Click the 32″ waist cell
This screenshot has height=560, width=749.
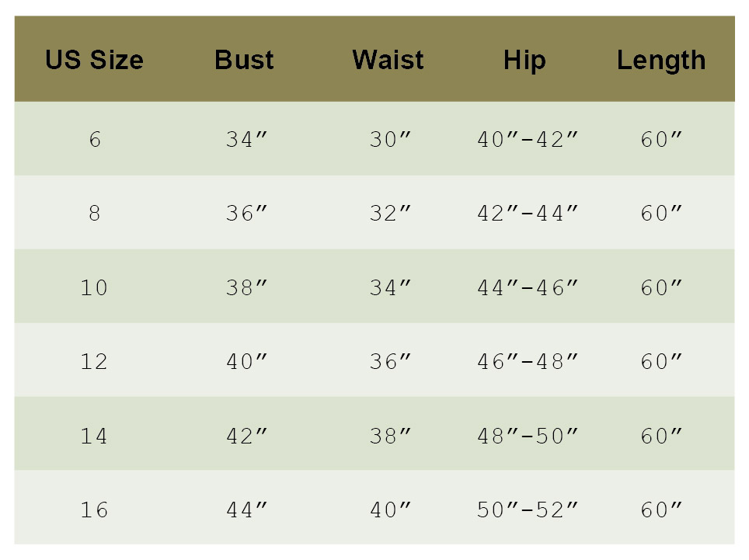point(389,214)
